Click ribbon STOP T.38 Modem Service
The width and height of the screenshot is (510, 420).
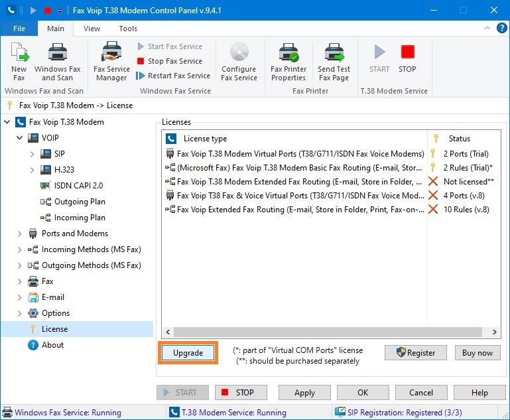pyautogui.click(x=407, y=59)
